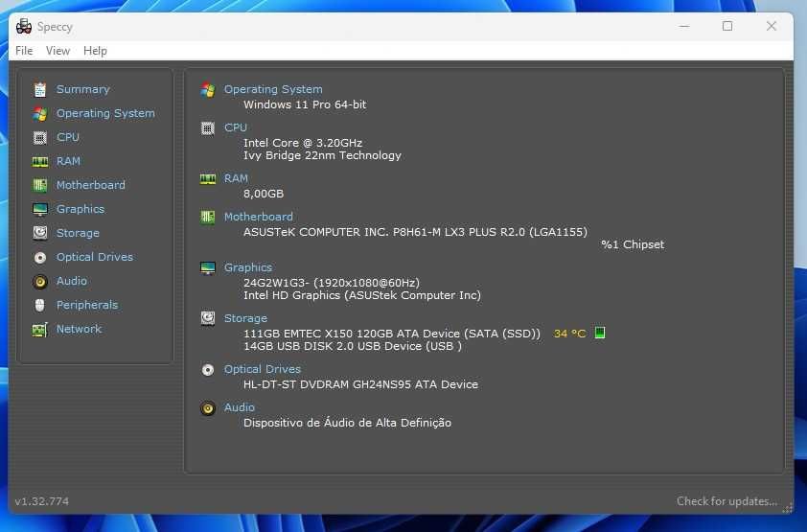The width and height of the screenshot is (807, 532).
Task: Select Audio in the sidebar list
Action: 72,282
